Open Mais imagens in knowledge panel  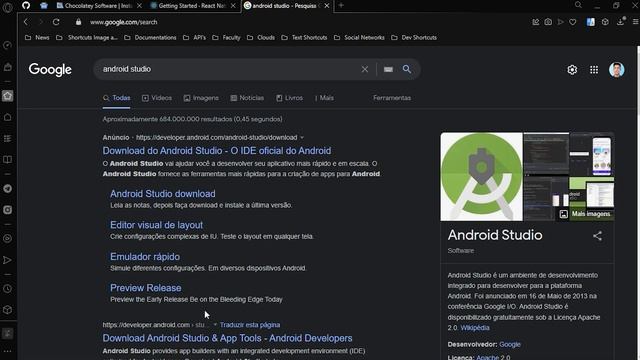point(586,214)
